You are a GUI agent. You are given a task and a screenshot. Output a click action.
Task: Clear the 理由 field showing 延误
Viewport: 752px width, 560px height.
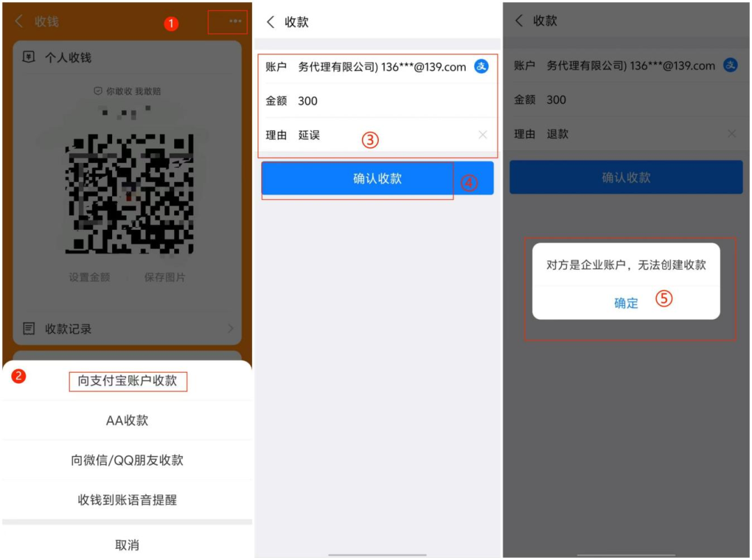point(484,134)
